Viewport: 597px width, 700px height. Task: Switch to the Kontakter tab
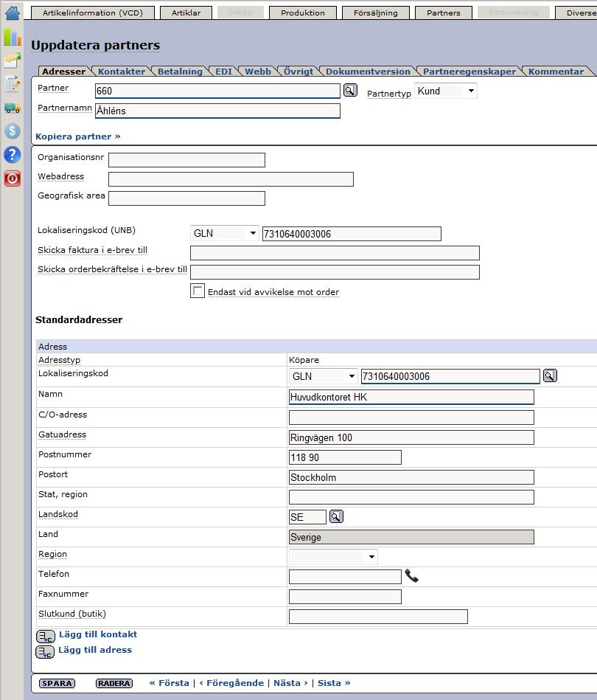122,72
